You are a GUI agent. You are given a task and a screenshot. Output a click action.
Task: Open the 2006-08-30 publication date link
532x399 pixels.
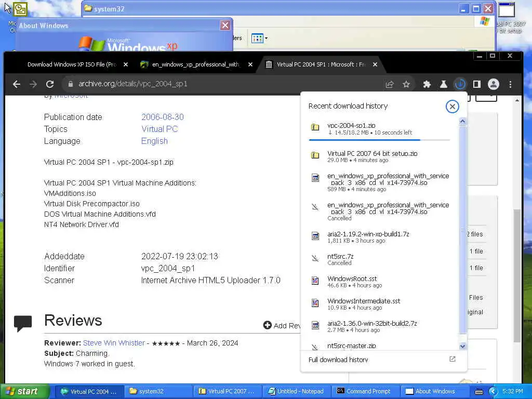click(163, 117)
